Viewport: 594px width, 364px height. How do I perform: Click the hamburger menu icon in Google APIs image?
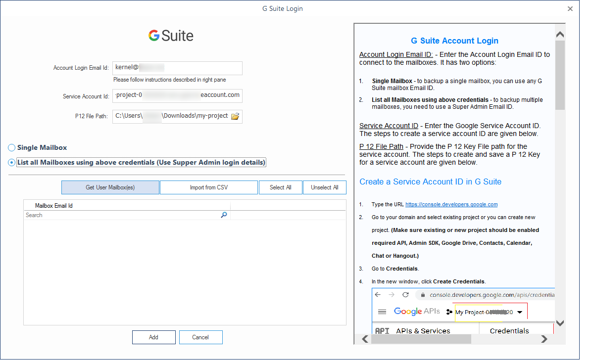(x=382, y=312)
